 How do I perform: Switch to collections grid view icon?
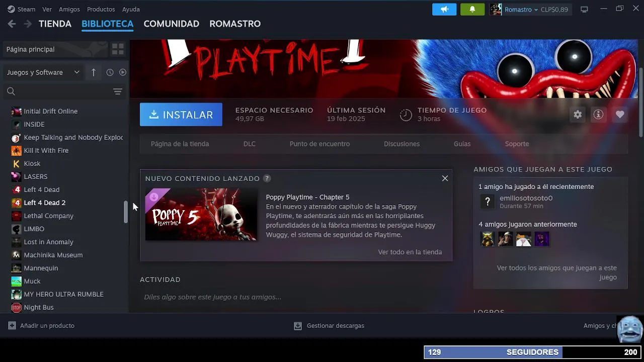click(x=118, y=49)
